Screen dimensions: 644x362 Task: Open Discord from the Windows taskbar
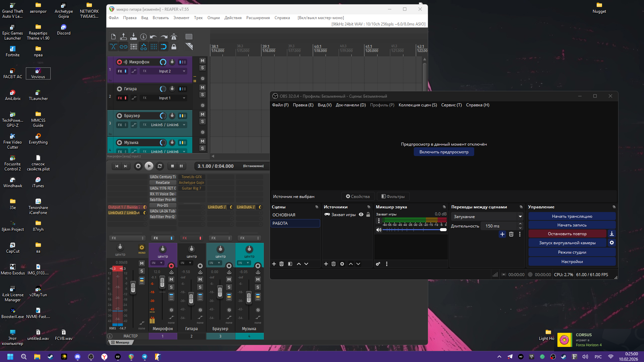coord(78,357)
